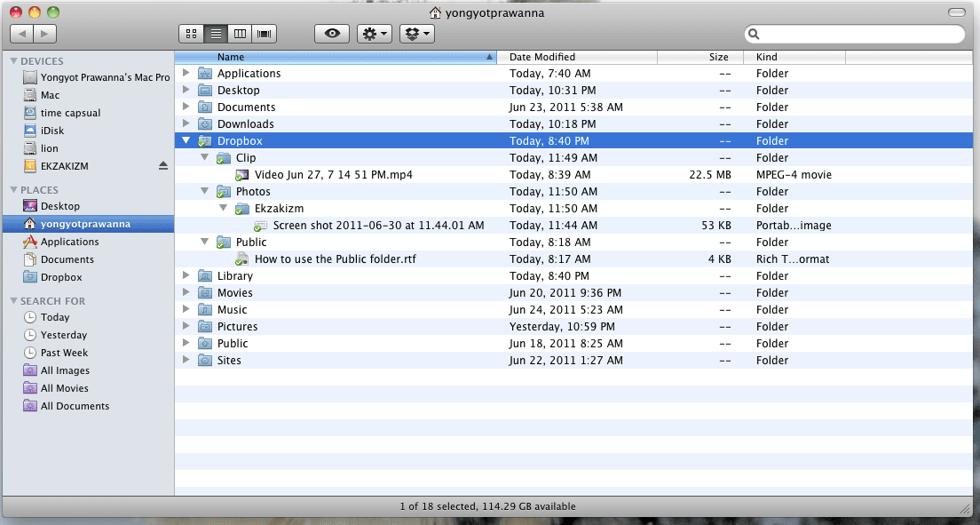980x525 pixels.
Task: Switch to column view
Action: coord(240,34)
